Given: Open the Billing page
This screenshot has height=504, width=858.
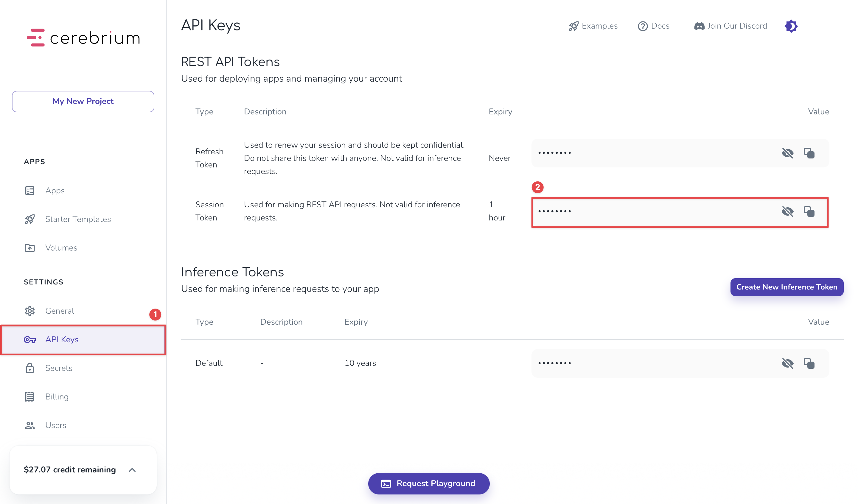Looking at the screenshot, I should [x=57, y=396].
